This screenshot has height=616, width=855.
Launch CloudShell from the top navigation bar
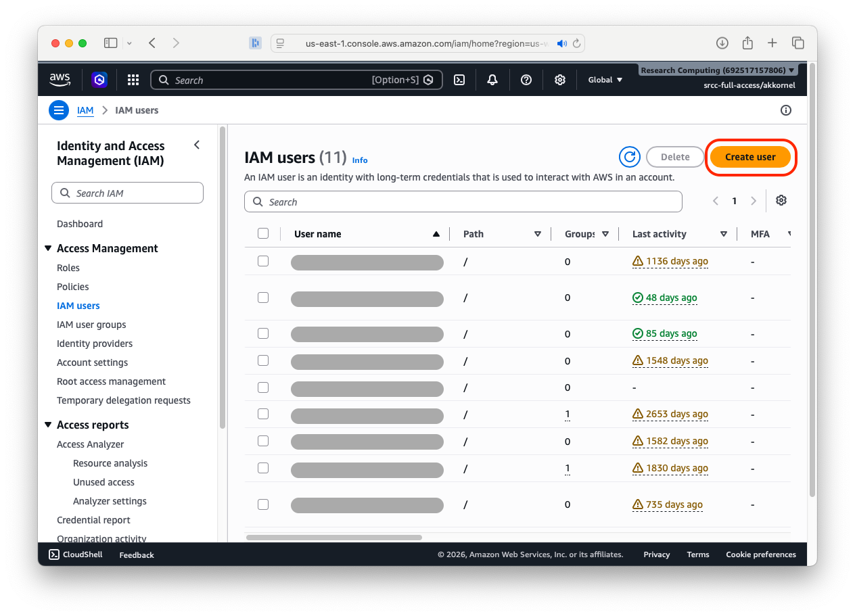(459, 80)
